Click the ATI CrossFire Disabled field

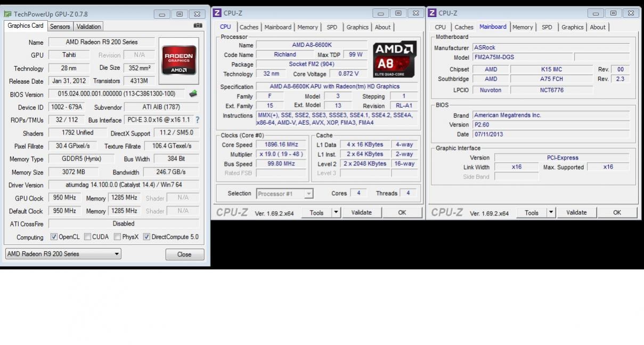pyautogui.click(x=124, y=223)
